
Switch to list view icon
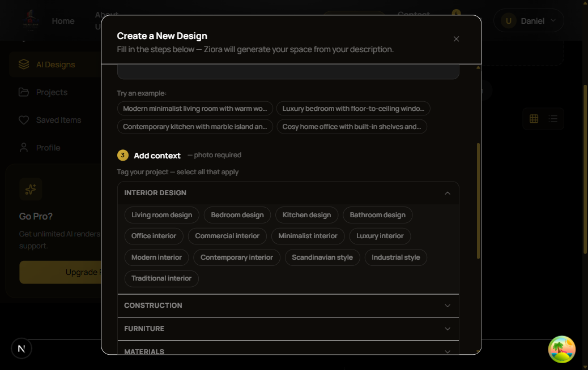pyautogui.click(x=553, y=119)
